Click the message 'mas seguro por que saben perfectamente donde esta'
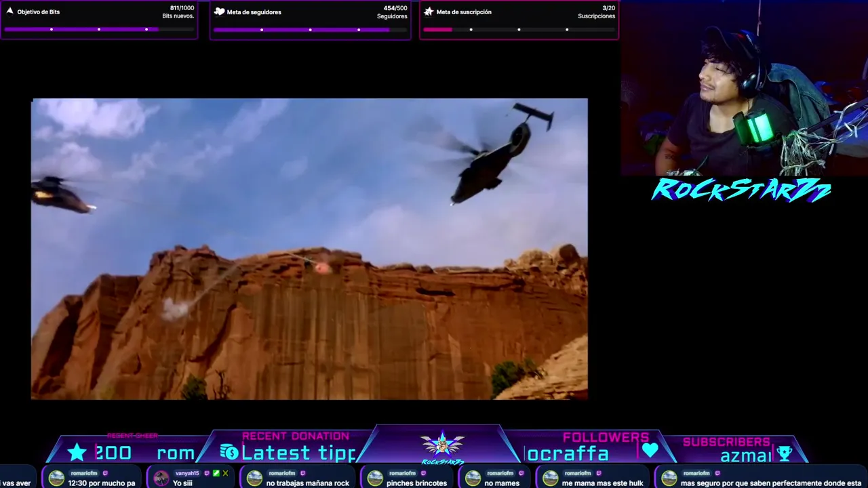 coord(771,483)
